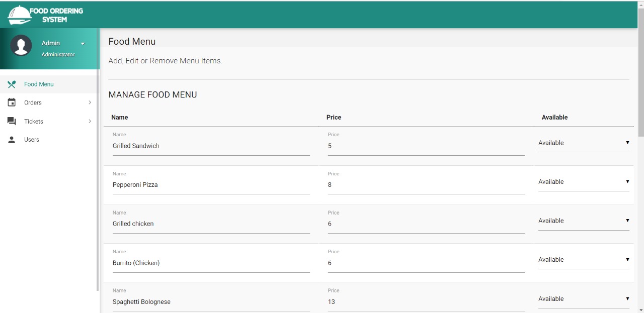Open the Users section from the sidebar
Screen dimensions: 644x313
pyautogui.click(x=31, y=140)
